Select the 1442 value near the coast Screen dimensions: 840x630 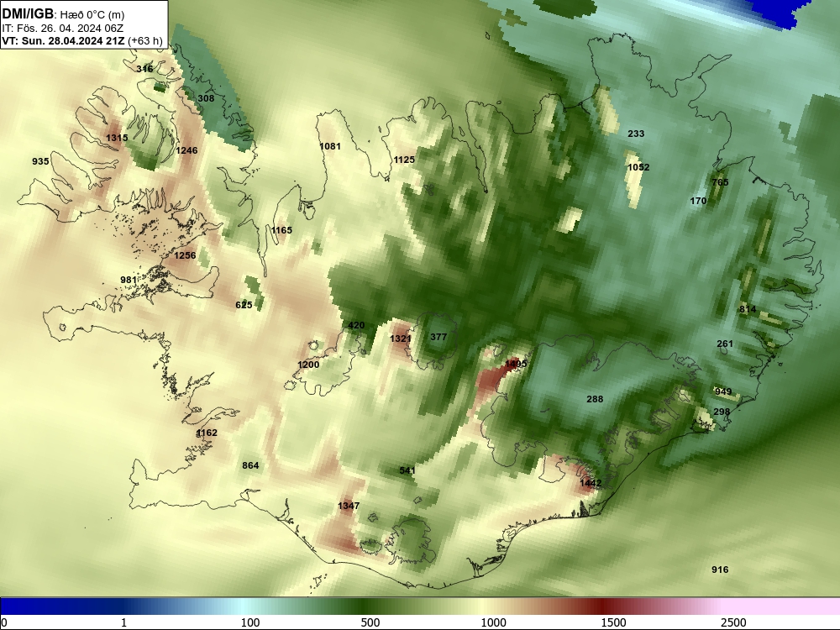591,483
